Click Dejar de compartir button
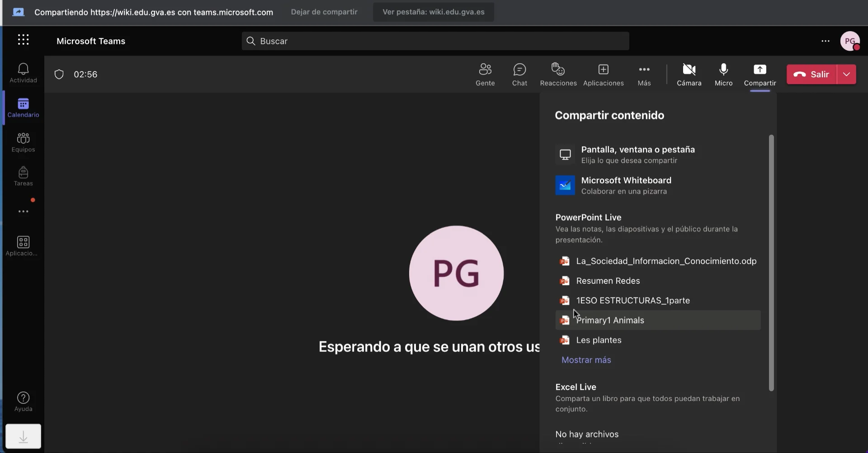Image resolution: width=868 pixels, height=453 pixels. 324,12
